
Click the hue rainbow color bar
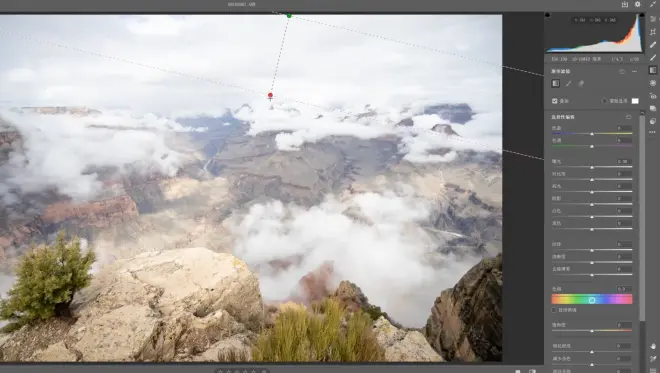[x=592, y=299]
